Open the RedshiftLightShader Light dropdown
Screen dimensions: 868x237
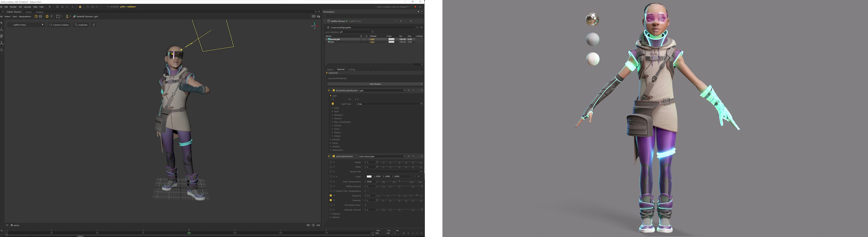[382, 91]
